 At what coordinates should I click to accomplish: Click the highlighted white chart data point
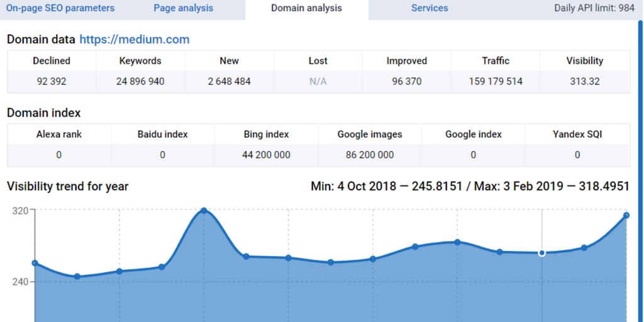click(541, 253)
